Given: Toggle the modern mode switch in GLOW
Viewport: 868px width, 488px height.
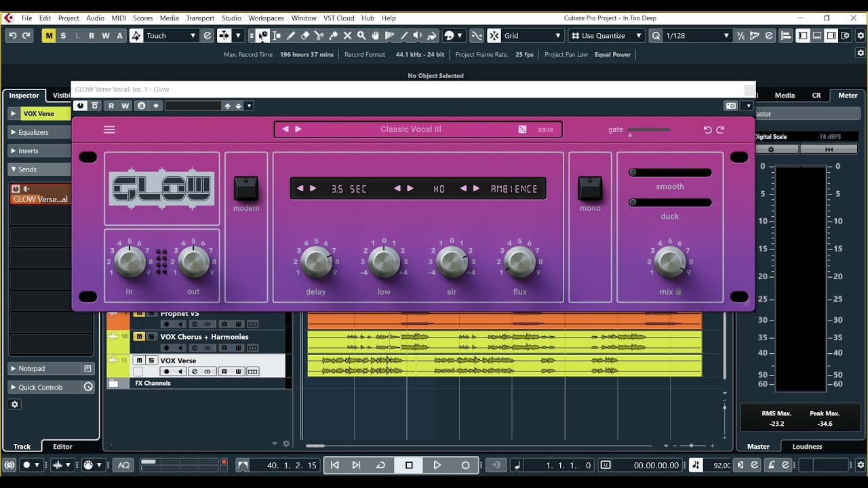Looking at the screenshot, I should click(246, 188).
